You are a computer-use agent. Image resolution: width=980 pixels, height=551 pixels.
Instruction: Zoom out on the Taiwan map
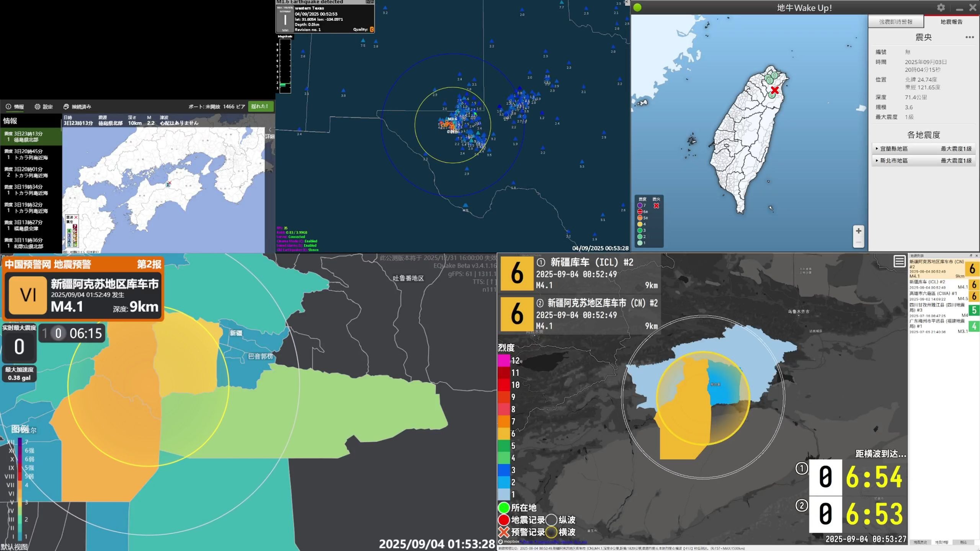click(859, 242)
